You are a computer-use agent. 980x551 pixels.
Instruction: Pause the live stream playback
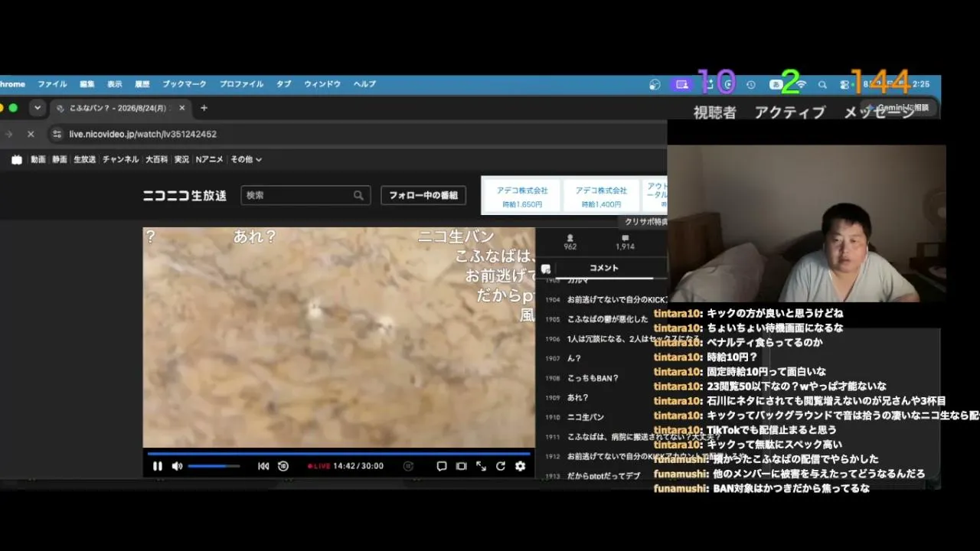(157, 466)
